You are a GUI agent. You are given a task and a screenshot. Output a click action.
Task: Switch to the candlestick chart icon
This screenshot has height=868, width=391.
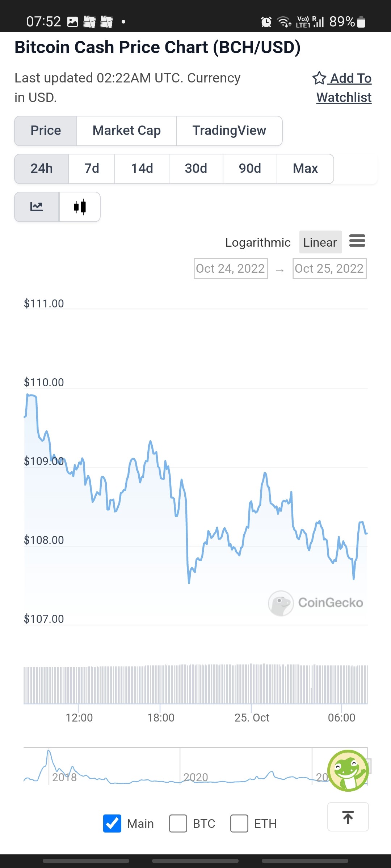tap(80, 207)
